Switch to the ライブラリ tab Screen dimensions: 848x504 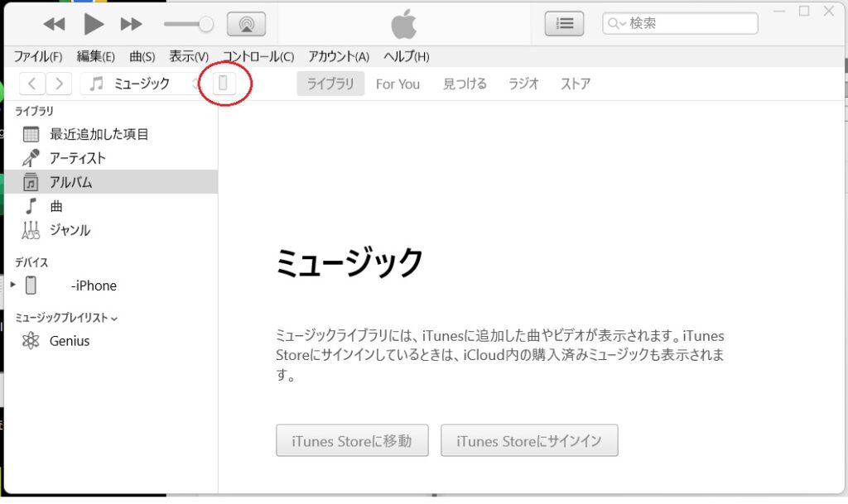[x=330, y=84]
